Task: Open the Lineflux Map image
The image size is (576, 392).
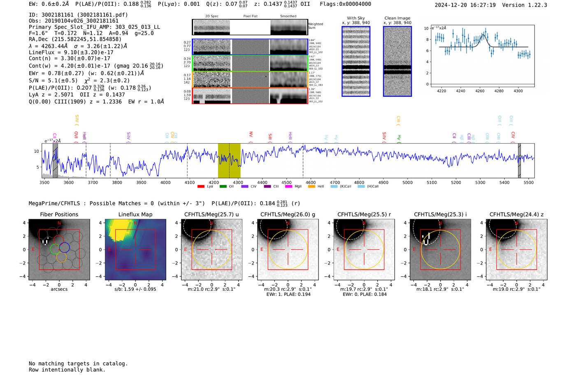Action: 135,249
